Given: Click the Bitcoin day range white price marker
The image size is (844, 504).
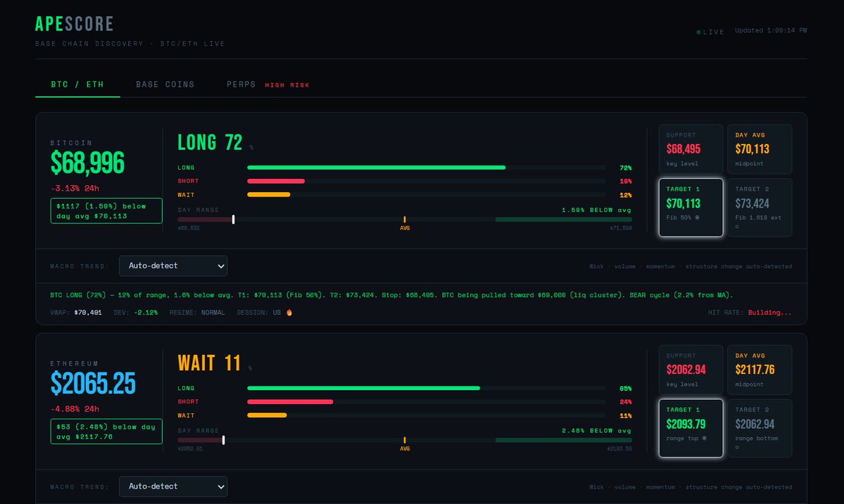Looking at the screenshot, I should pyautogui.click(x=233, y=220).
